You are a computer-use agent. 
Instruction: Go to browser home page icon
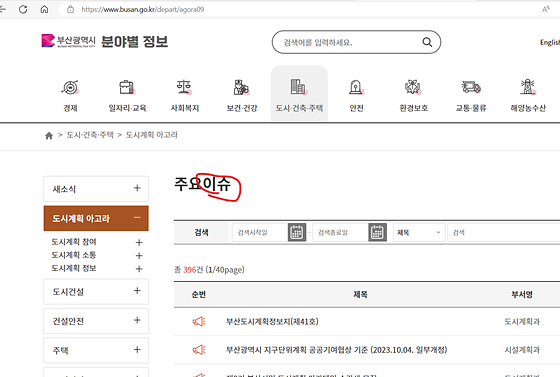(x=44, y=9)
